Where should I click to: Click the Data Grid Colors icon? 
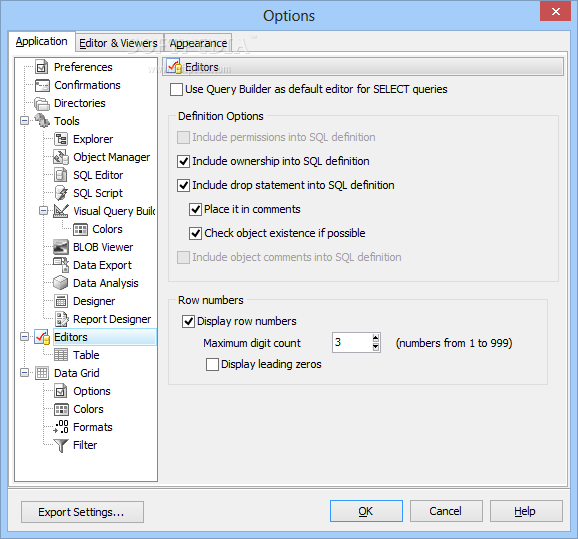61,409
